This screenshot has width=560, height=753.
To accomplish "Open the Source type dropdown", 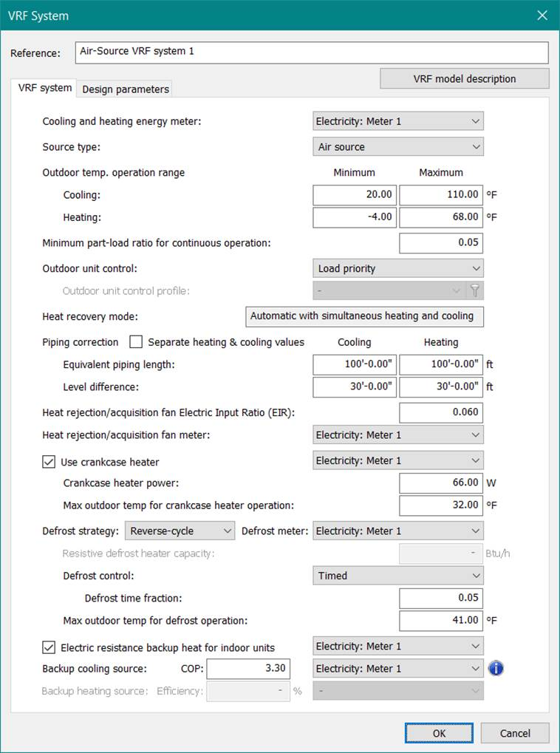I will [x=398, y=147].
